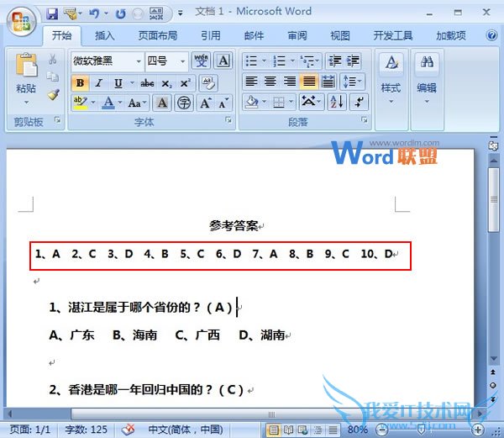Open line spacing dropdown

coord(360,81)
